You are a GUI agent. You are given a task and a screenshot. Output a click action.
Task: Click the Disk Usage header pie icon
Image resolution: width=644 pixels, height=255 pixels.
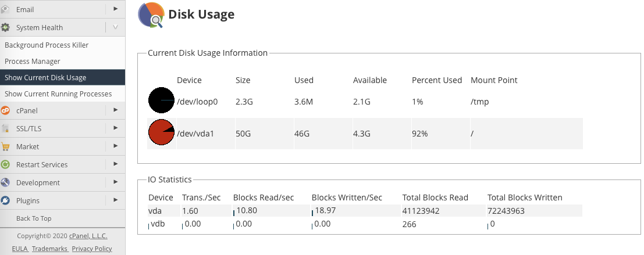coord(151,15)
